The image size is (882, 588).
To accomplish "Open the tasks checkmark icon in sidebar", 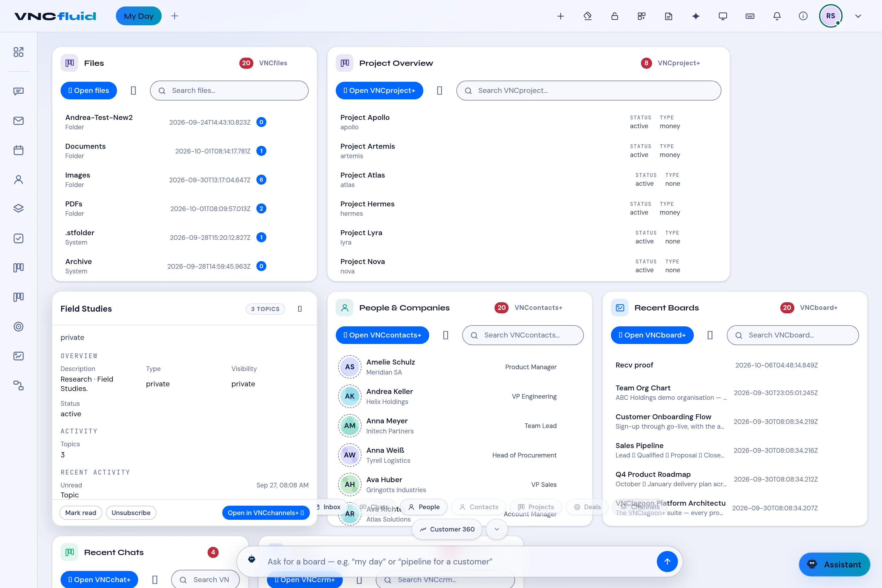I will [x=18, y=238].
